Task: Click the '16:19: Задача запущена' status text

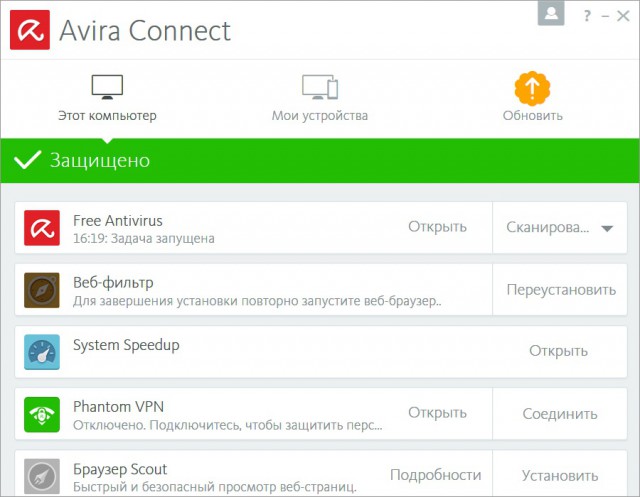Action: [144, 238]
